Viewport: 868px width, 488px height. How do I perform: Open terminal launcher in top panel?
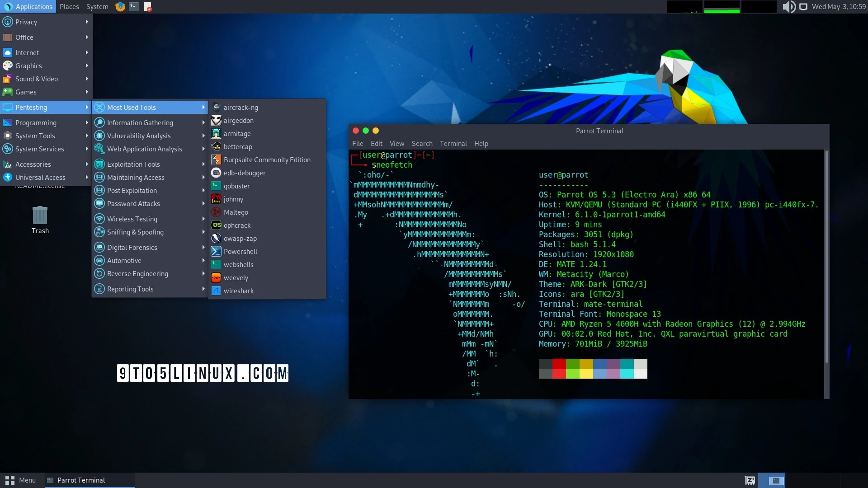pos(134,7)
